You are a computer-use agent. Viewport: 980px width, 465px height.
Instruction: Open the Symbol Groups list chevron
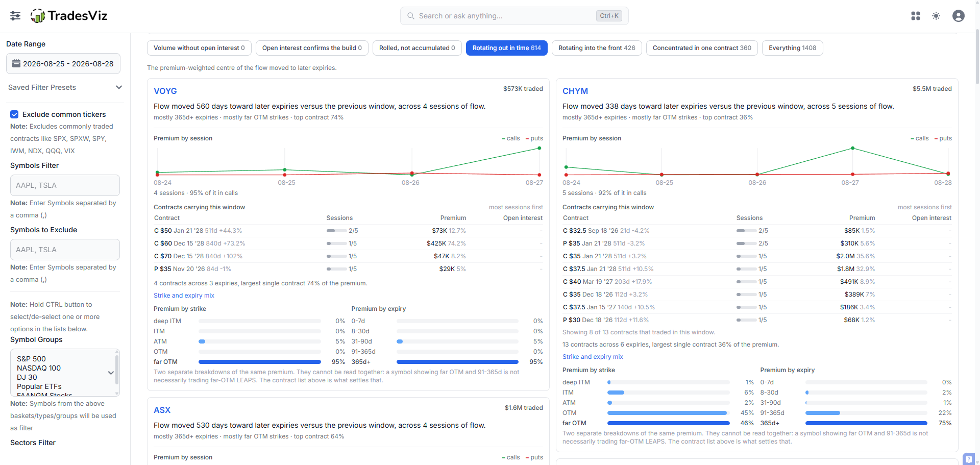(111, 373)
